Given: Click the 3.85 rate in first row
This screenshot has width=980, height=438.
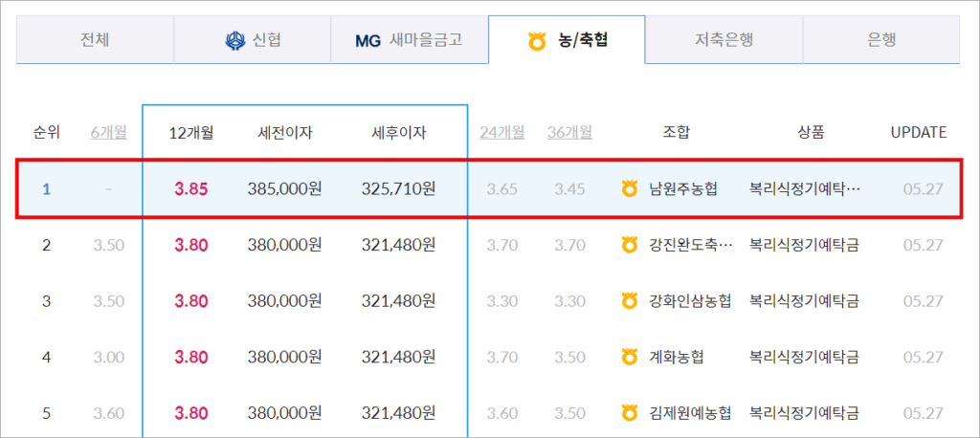Looking at the screenshot, I should coord(191,189).
